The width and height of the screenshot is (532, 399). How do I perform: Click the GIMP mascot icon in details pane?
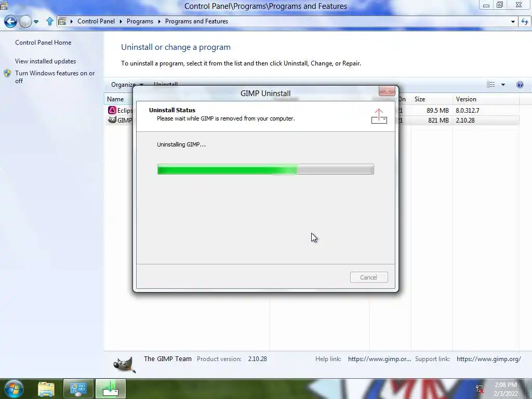click(125, 365)
